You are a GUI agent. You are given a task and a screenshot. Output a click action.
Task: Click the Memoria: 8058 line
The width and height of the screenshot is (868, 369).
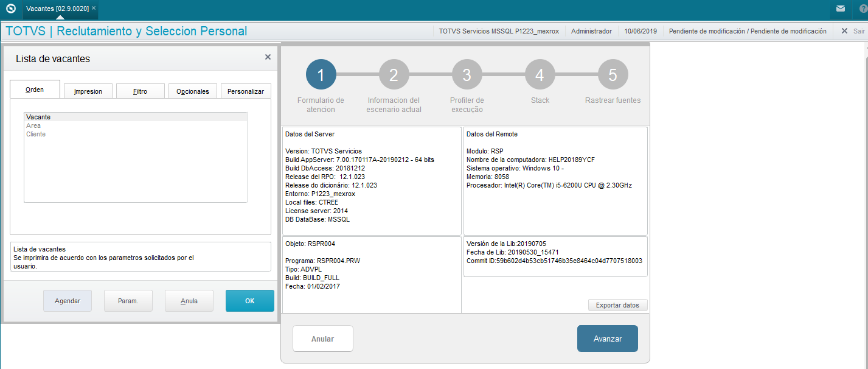tap(488, 177)
